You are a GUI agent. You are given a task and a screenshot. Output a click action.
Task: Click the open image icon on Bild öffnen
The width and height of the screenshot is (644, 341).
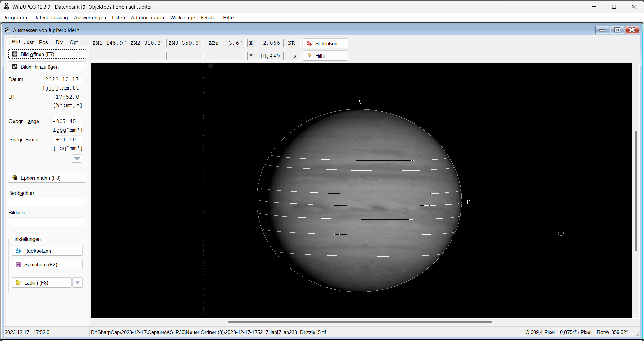15,54
